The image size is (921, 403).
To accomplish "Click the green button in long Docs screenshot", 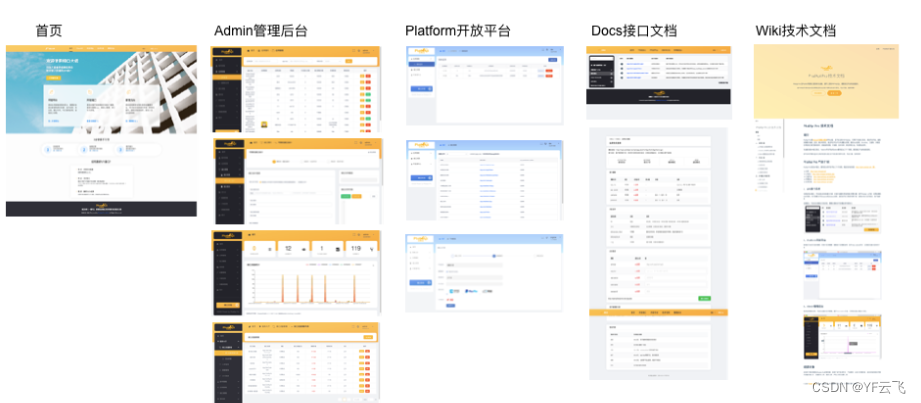I will (704, 298).
